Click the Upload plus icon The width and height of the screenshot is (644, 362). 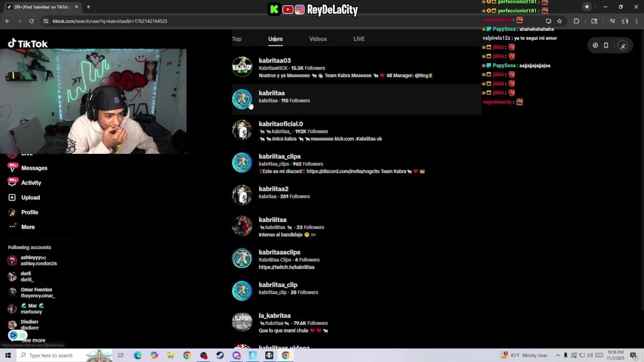pyautogui.click(x=12, y=198)
